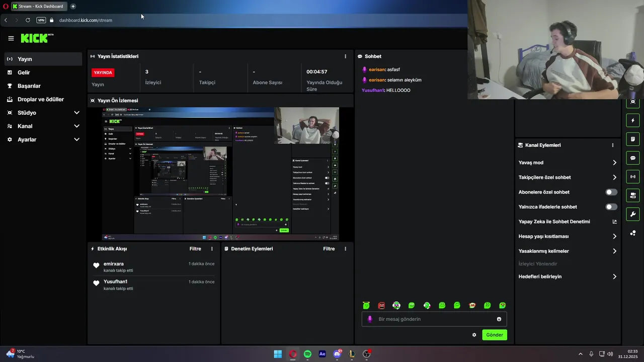The height and width of the screenshot is (362, 644).
Task: Click the Windows Start button
Action: click(278, 354)
